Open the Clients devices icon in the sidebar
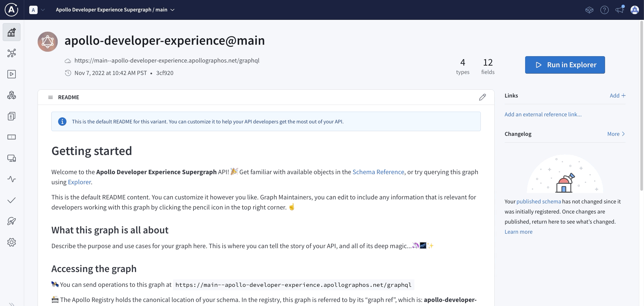This screenshot has height=306, width=644. 11,158
